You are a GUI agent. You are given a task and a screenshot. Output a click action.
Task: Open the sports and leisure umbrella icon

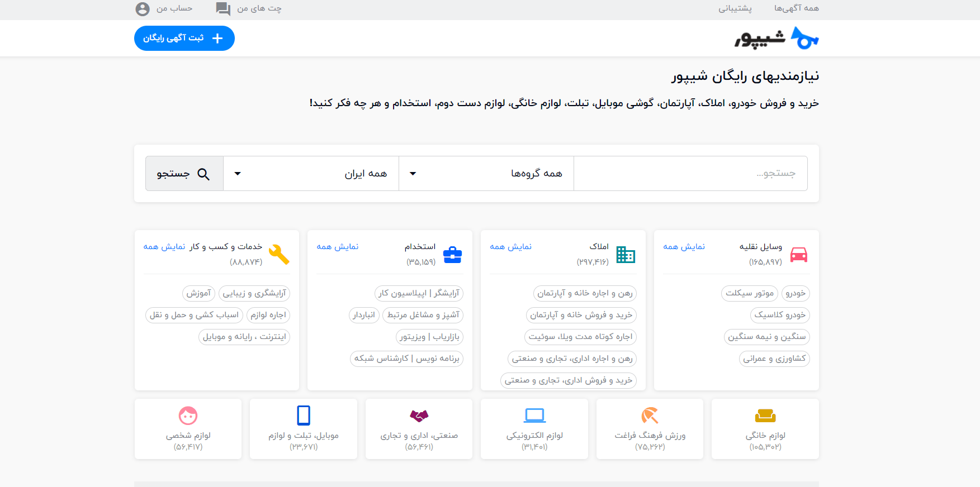click(650, 416)
